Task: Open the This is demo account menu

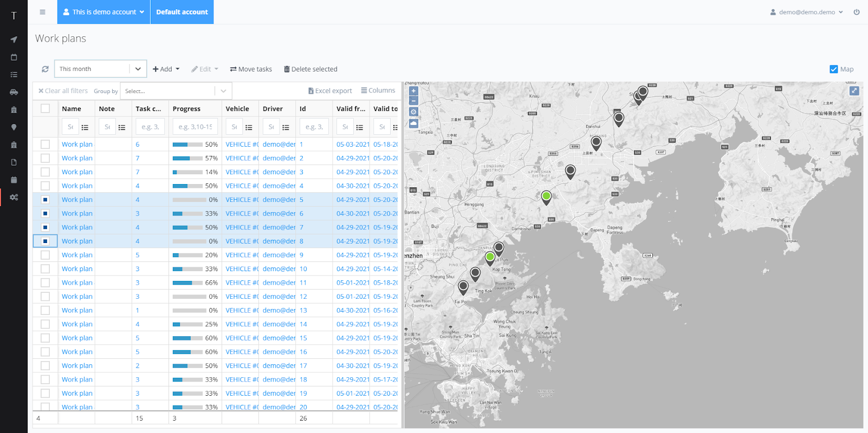Action: click(x=103, y=12)
